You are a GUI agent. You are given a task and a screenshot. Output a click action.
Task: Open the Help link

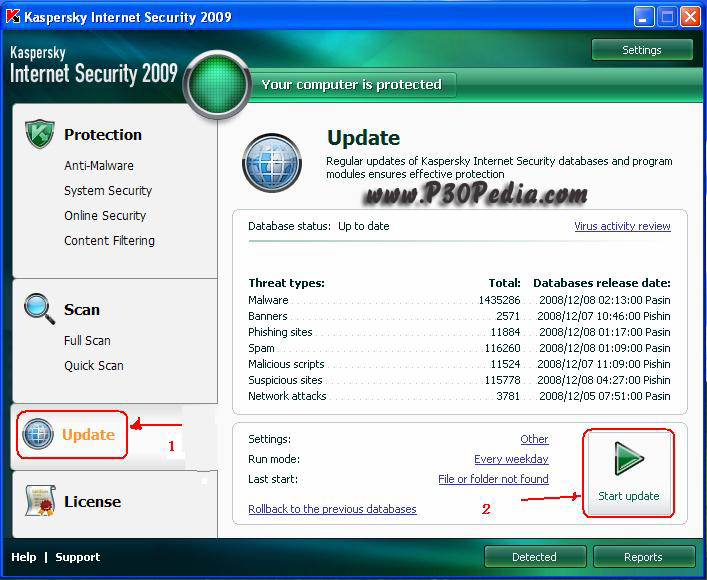24,557
